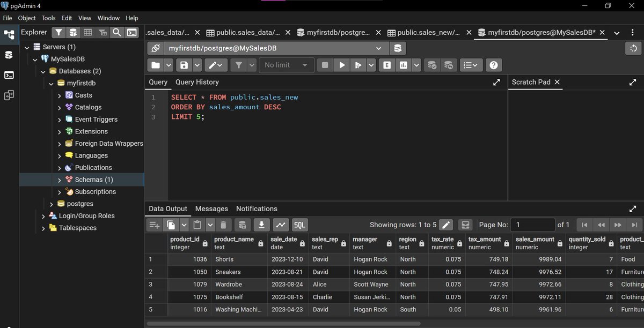Close the Scratch Pad panel

pyautogui.click(x=557, y=82)
